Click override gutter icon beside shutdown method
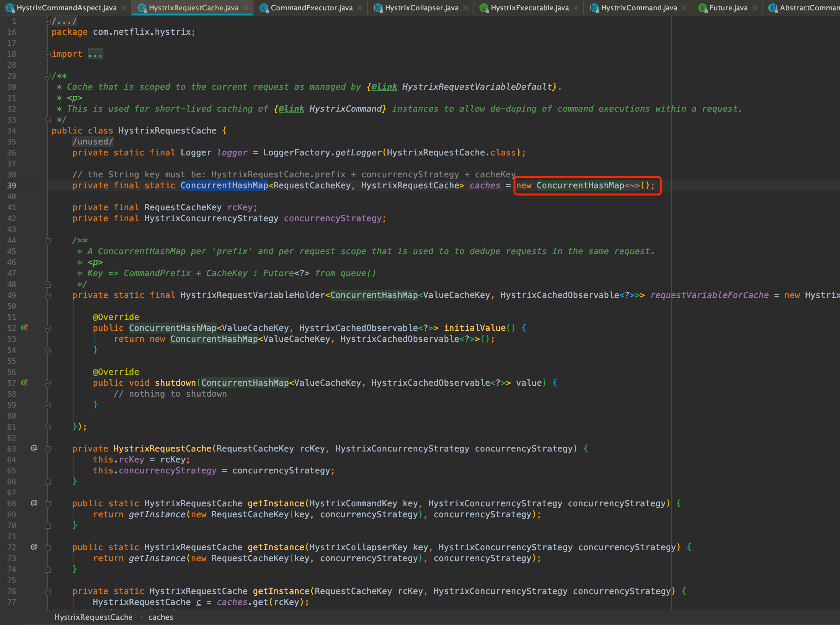840x625 pixels. tap(24, 382)
